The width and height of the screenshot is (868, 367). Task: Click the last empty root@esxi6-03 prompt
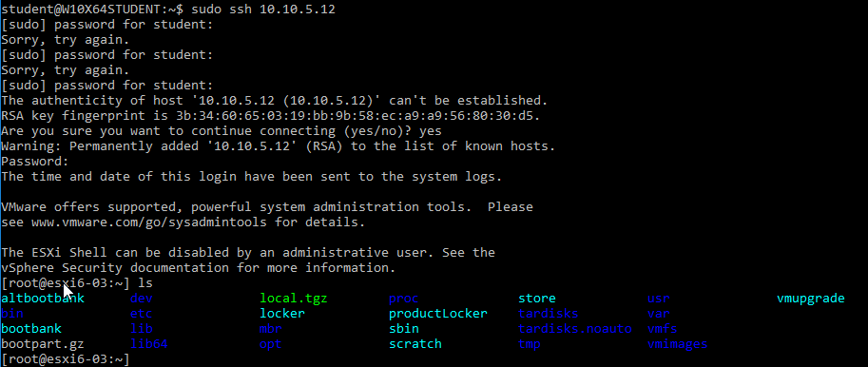66,359
